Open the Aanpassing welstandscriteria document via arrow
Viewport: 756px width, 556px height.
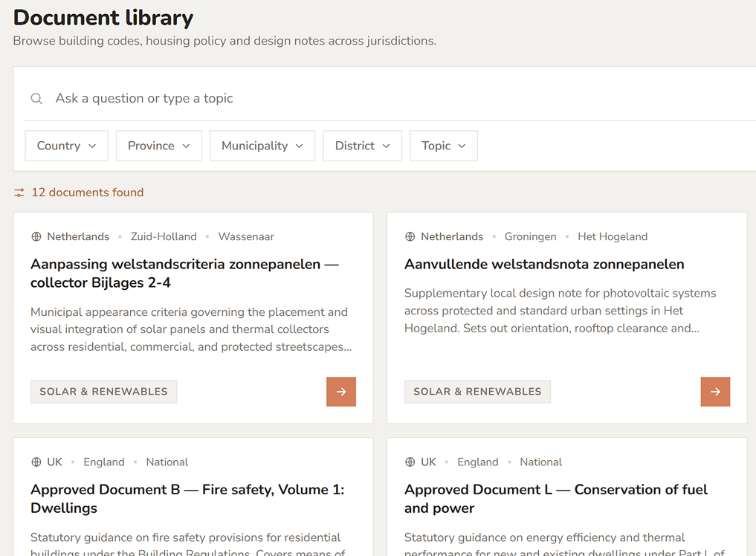click(x=341, y=392)
